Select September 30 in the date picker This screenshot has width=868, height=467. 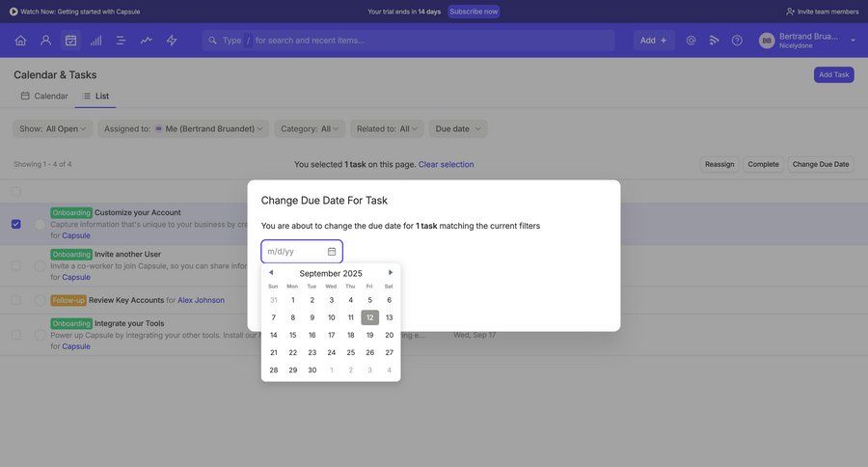pyautogui.click(x=312, y=371)
